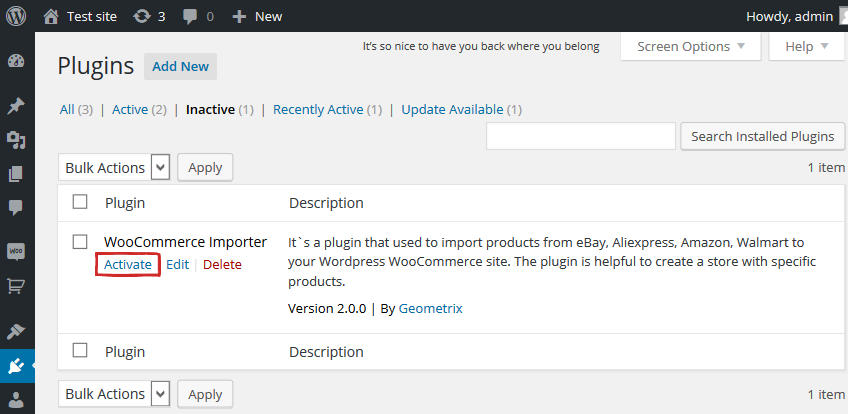Click the WooCommerce Importer plugin name

(x=186, y=242)
